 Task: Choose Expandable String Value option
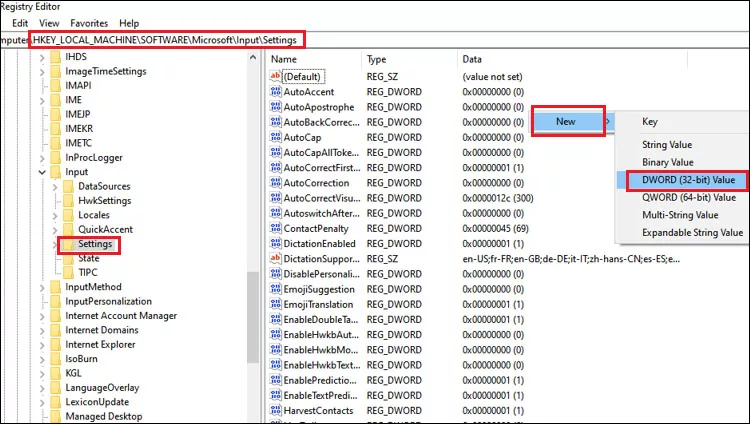(692, 233)
